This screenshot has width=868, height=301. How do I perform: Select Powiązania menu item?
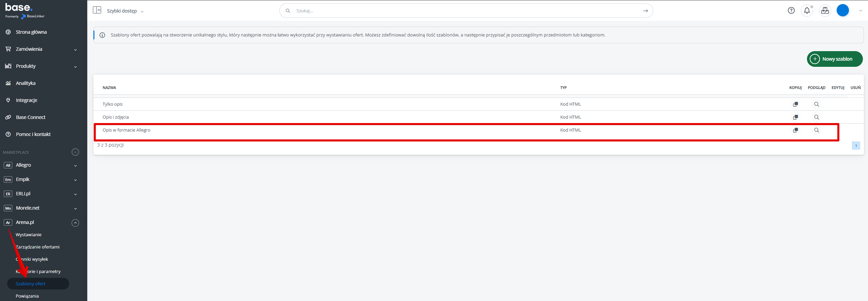(27, 296)
